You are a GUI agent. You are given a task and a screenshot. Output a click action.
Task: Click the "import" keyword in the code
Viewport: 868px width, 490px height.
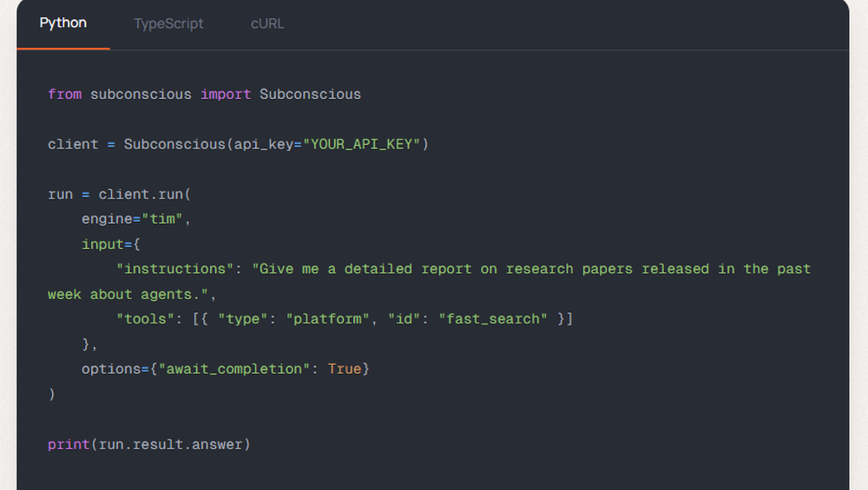tap(226, 94)
